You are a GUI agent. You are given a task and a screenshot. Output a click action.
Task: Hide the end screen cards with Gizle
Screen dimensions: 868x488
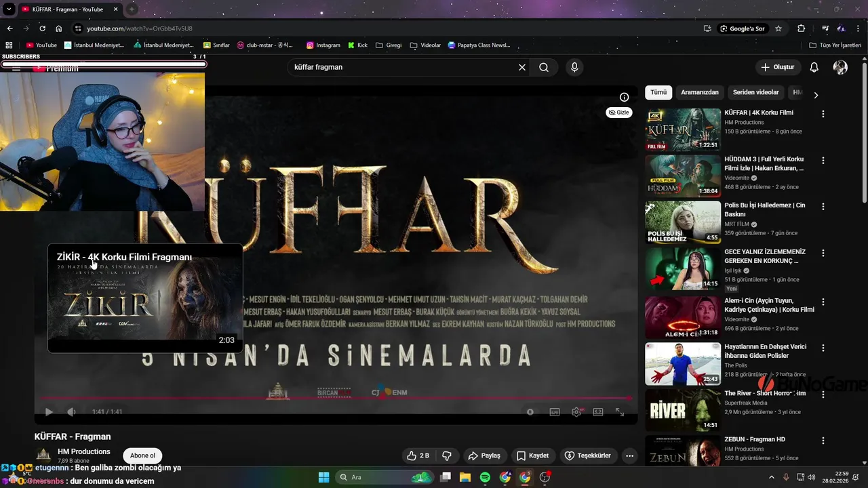tap(618, 113)
